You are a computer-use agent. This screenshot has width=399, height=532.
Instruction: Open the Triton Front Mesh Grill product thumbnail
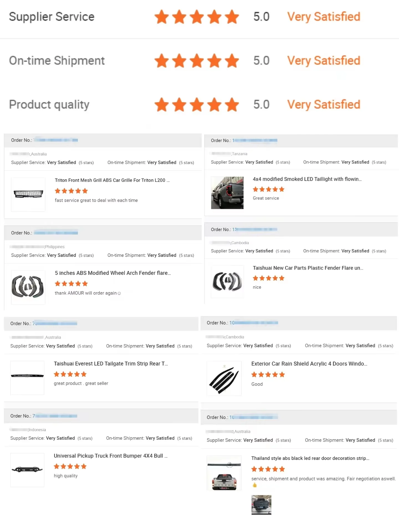[28, 194]
